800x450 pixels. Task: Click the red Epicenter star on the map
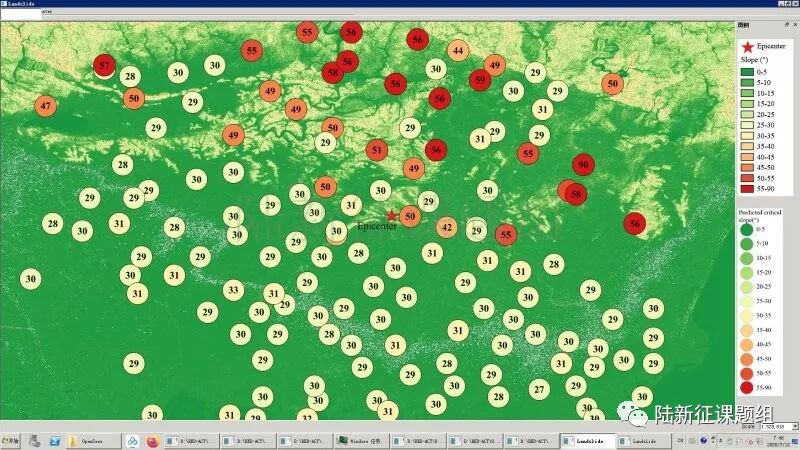pyautogui.click(x=391, y=215)
